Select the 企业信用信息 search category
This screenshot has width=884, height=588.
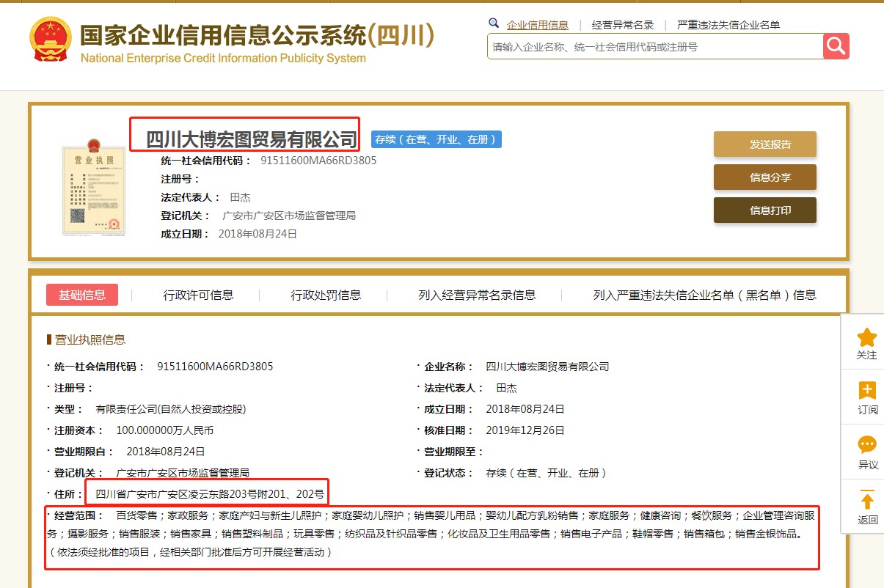537,25
